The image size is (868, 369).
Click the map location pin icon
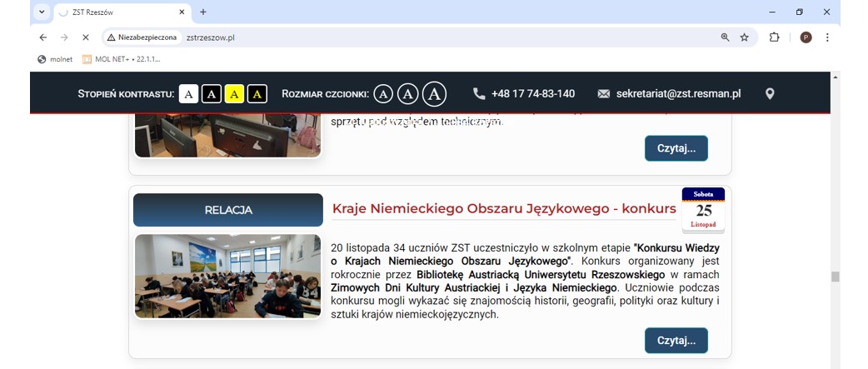pos(770,94)
